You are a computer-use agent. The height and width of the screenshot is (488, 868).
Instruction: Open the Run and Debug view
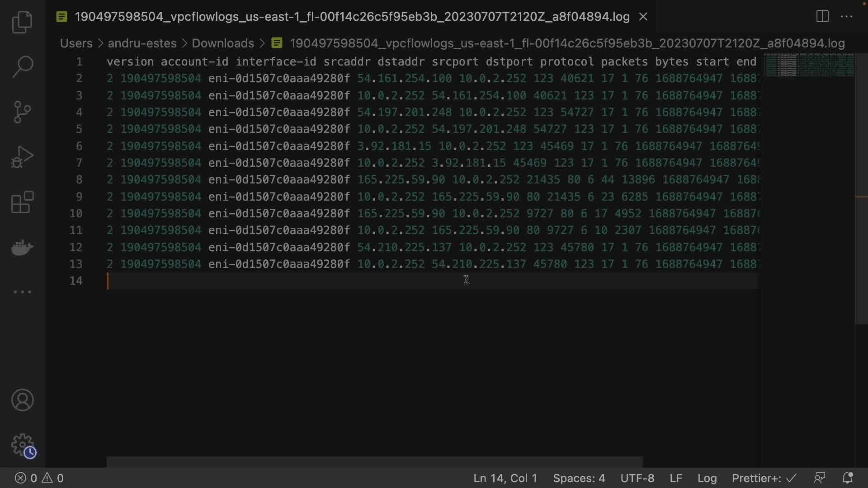click(x=22, y=157)
